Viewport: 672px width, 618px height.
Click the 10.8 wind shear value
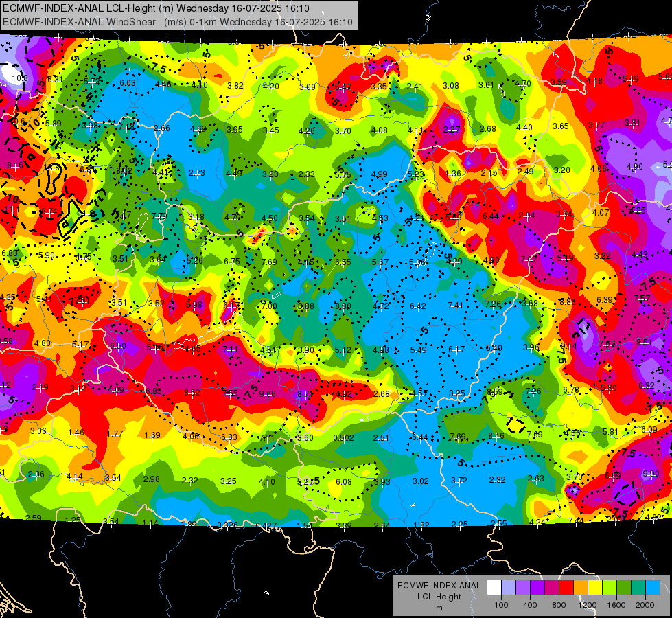pos(20,78)
